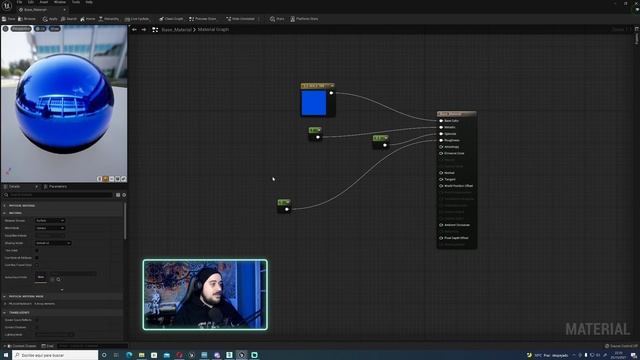
Task: Click the Normal input pin
Action: [x=441, y=173]
